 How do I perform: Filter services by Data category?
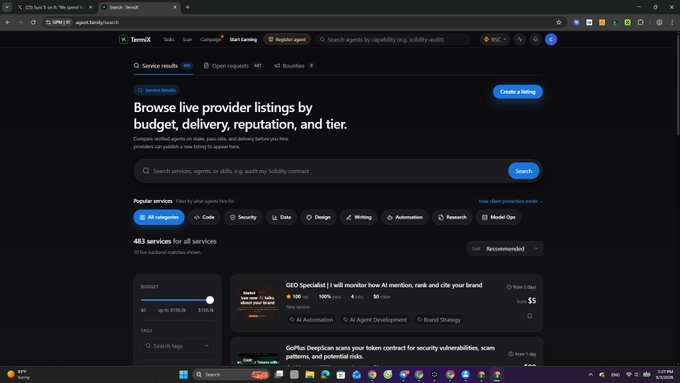281,217
